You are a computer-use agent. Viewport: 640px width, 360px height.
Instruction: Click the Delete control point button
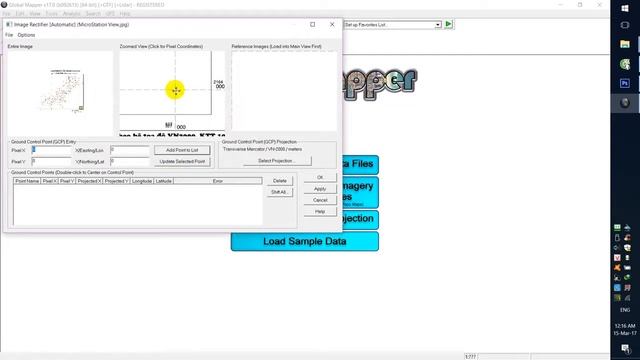pos(280,181)
